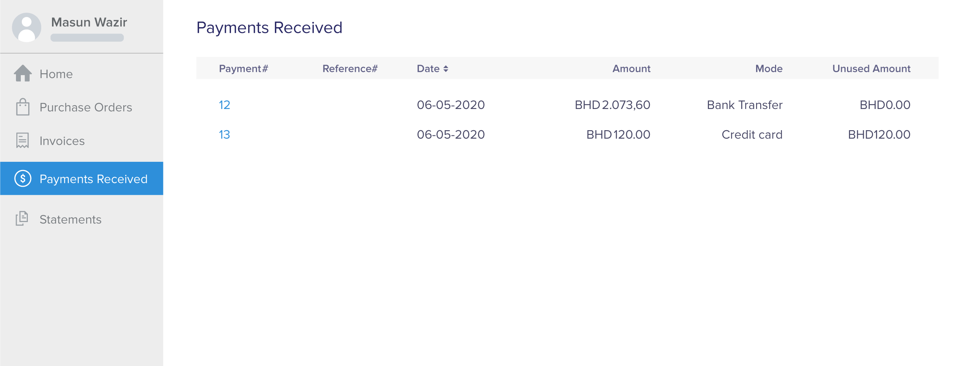Select the Statements sidebar entry
This screenshot has width=980, height=366.
[x=71, y=219]
